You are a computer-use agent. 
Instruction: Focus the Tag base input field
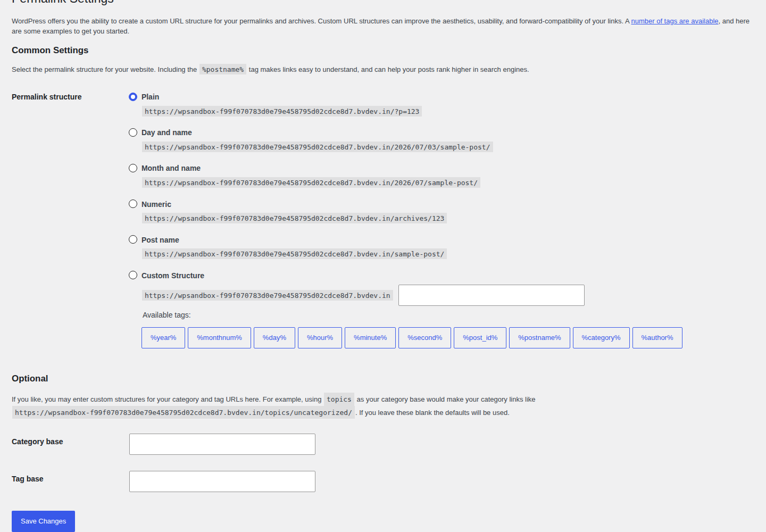[x=222, y=481]
